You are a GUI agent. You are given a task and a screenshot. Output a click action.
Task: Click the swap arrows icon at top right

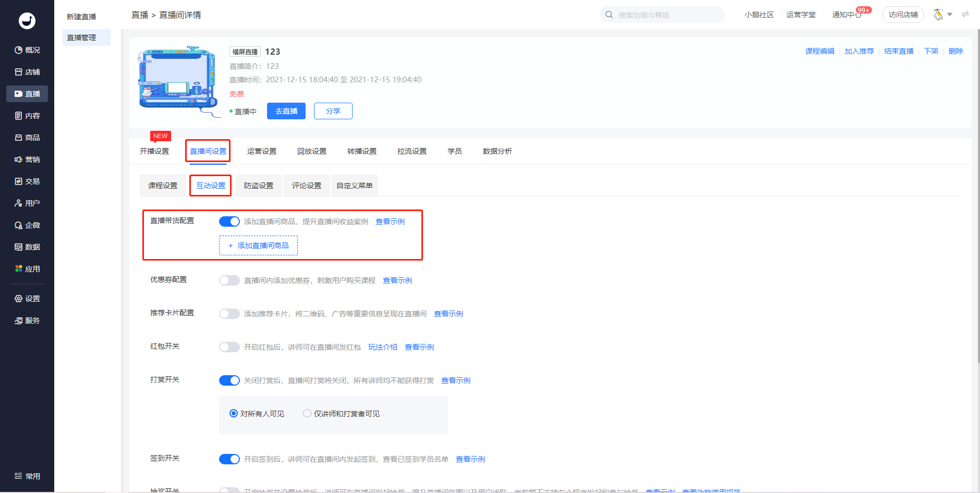(x=965, y=15)
